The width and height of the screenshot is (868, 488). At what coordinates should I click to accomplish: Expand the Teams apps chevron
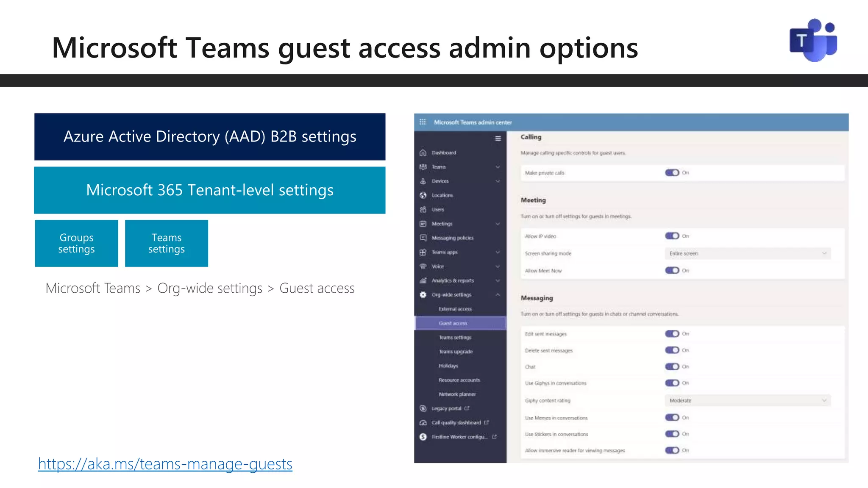pyautogui.click(x=498, y=252)
